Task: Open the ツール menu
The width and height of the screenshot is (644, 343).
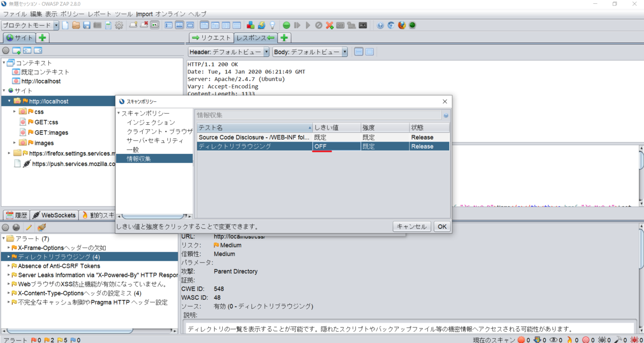Action: pyautogui.click(x=123, y=13)
